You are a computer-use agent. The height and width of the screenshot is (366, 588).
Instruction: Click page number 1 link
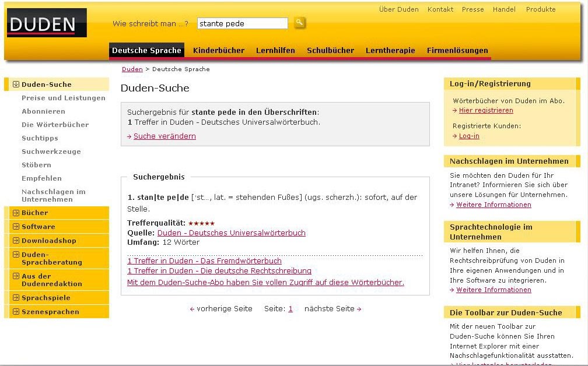pyautogui.click(x=290, y=309)
